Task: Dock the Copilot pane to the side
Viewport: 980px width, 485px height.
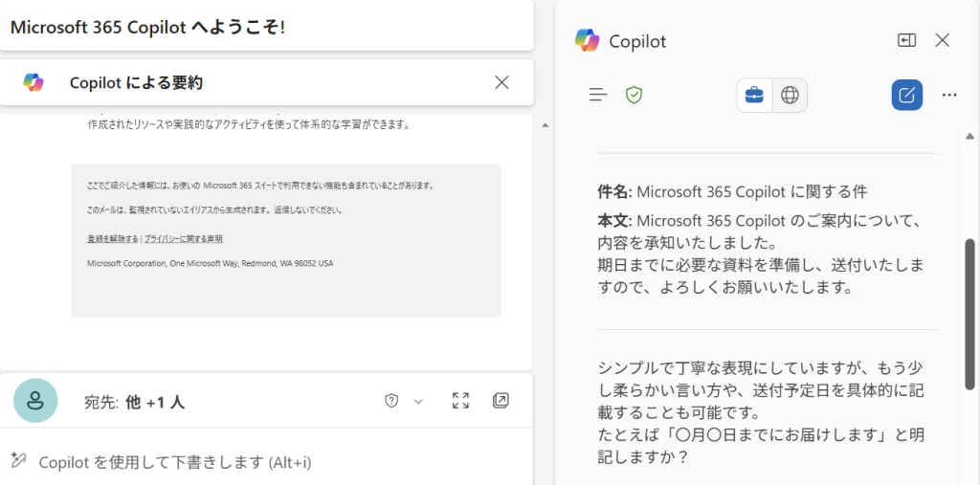Action: (x=906, y=40)
